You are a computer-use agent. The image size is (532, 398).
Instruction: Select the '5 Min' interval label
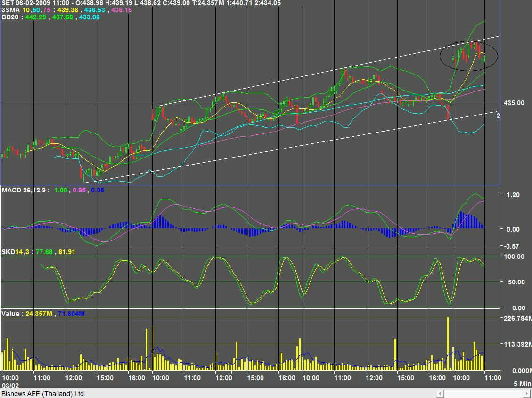point(522,384)
